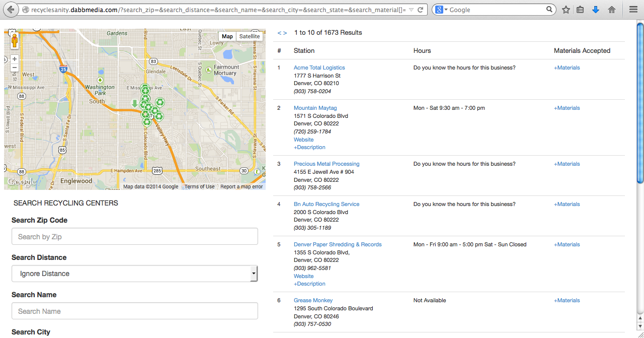The height and width of the screenshot is (338, 644).
Task: Go to previous results page arrow
Action: [x=279, y=33]
